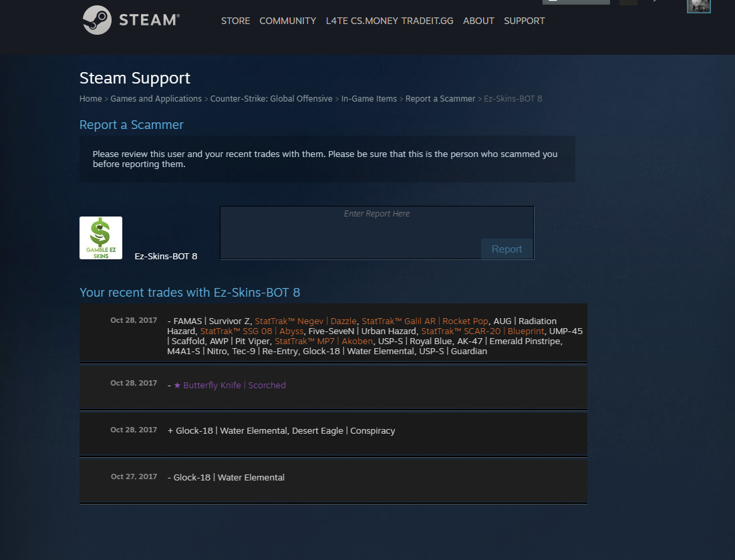Click the Enter Report Here text field
The height and width of the screenshot is (560, 735).
tap(377, 233)
